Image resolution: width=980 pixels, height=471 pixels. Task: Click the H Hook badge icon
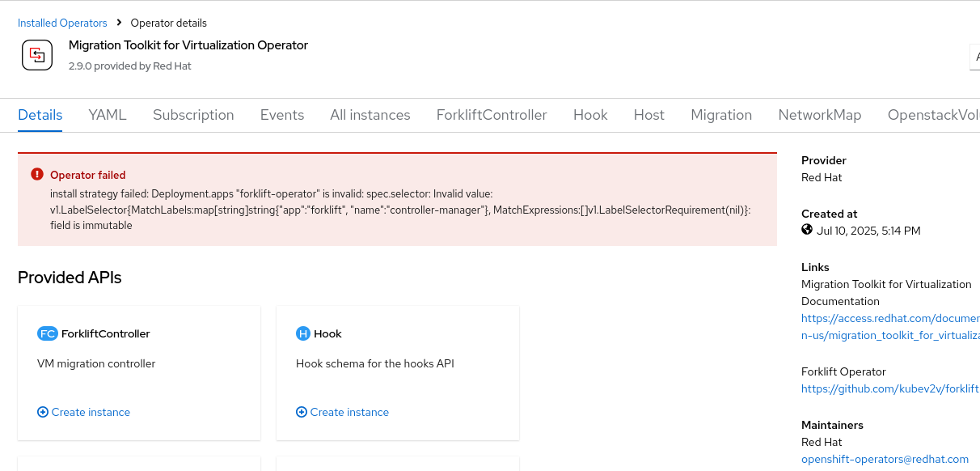point(303,333)
